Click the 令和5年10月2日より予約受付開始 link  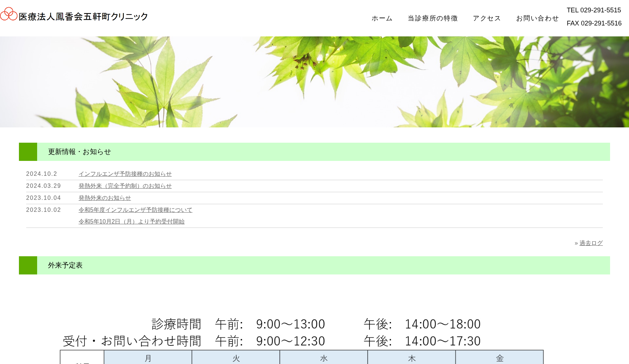131,222
